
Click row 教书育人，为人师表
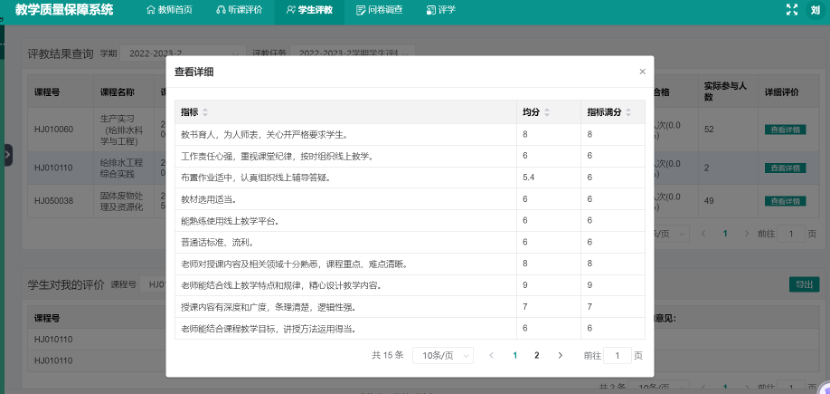coord(410,135)
